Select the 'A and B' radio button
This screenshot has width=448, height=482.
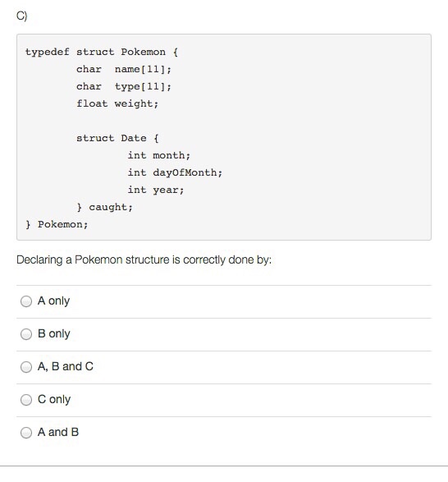(x=26, y=433)
